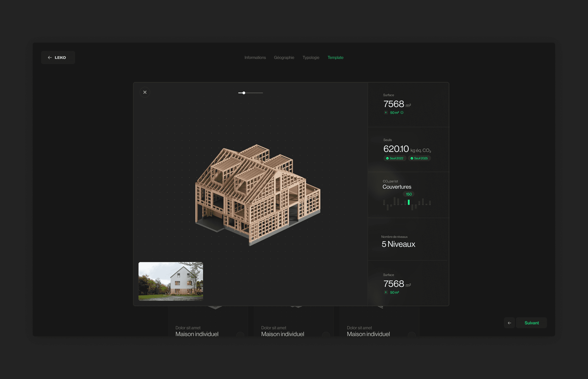Click the Seuil 2022 check badge
Screen dimensions: 588x379
pyautogui.click(x=395, y=158)
